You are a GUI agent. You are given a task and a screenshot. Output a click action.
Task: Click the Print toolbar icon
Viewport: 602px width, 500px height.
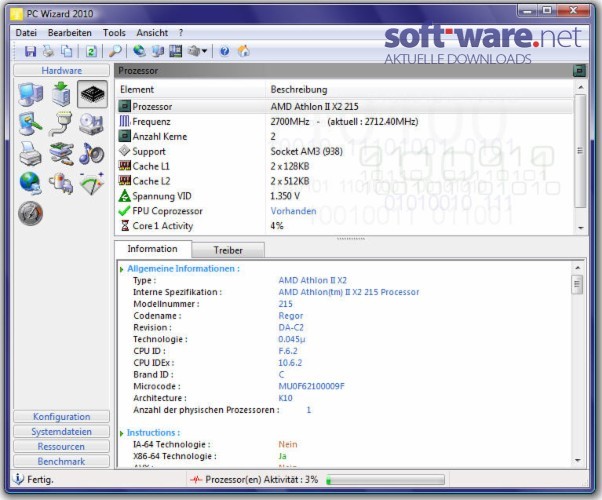tap(49, 51)
